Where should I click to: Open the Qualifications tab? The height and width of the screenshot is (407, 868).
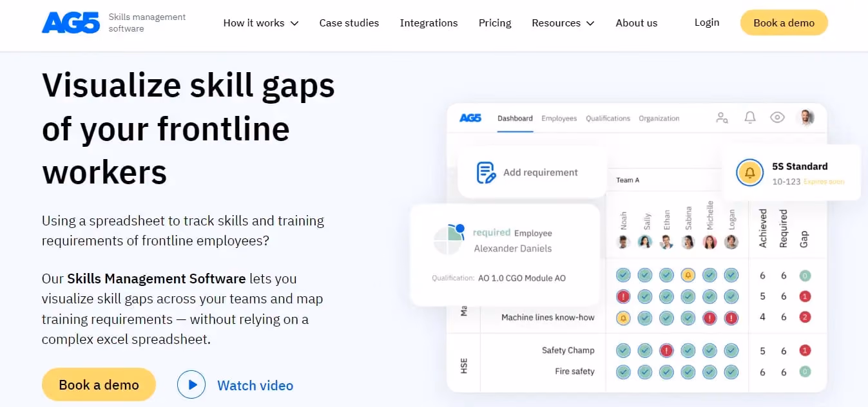pos(608,118)
